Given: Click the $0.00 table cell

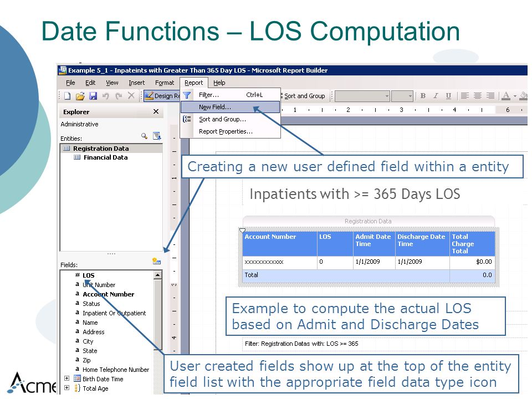Looking at the screenshot, I should point(472,262).
